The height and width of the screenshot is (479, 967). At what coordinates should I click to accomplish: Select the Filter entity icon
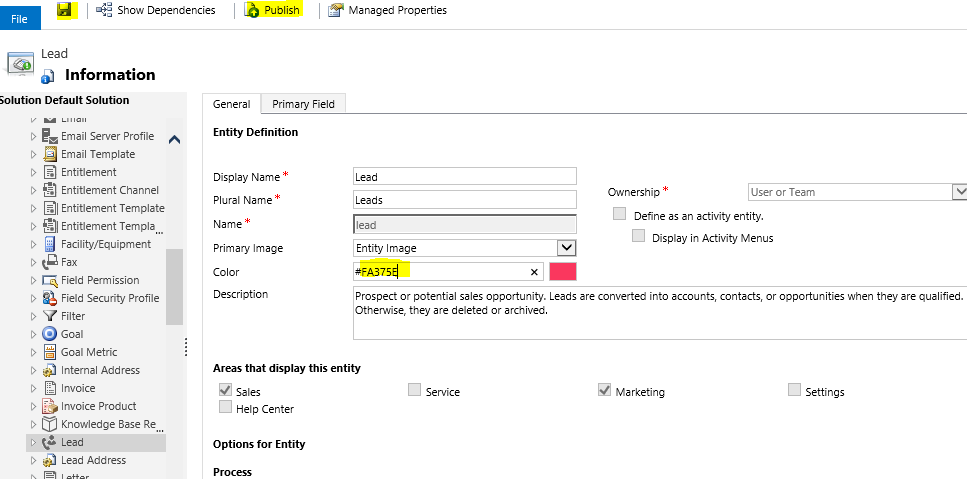point(50,316)
